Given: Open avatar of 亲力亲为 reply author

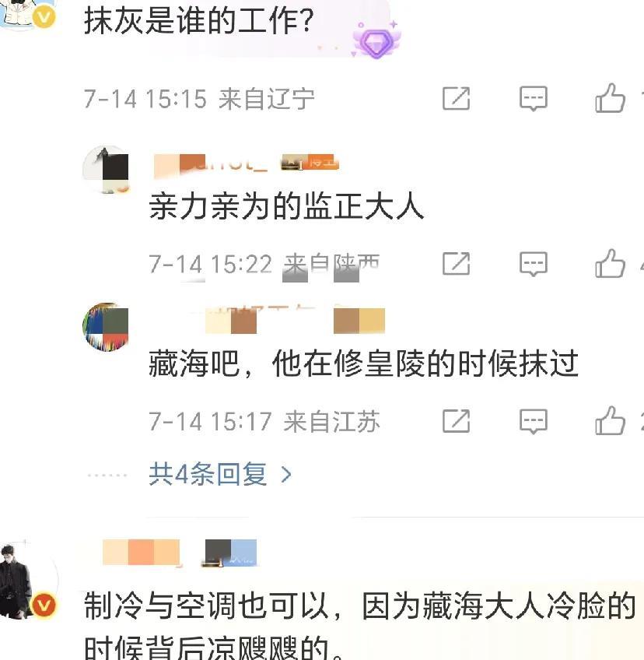Looking at the screenshot, I should pyautogui.click(x=106, y=169).
